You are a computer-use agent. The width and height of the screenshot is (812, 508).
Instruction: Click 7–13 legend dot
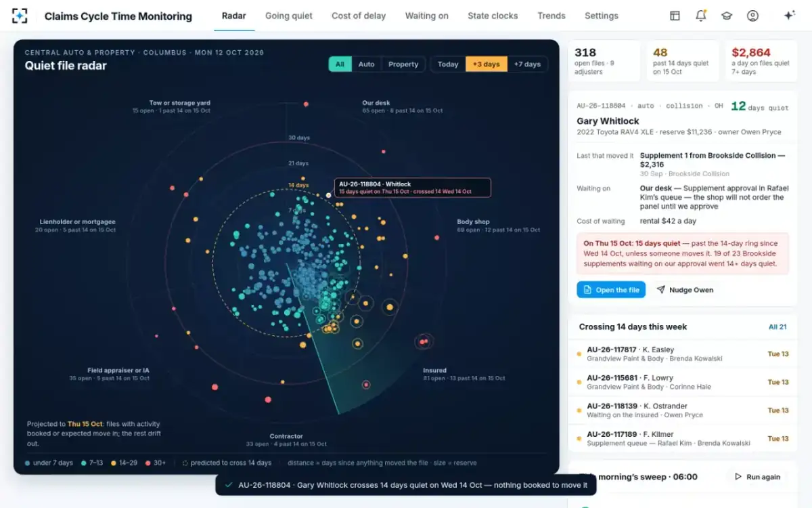(x=83, y=463)
